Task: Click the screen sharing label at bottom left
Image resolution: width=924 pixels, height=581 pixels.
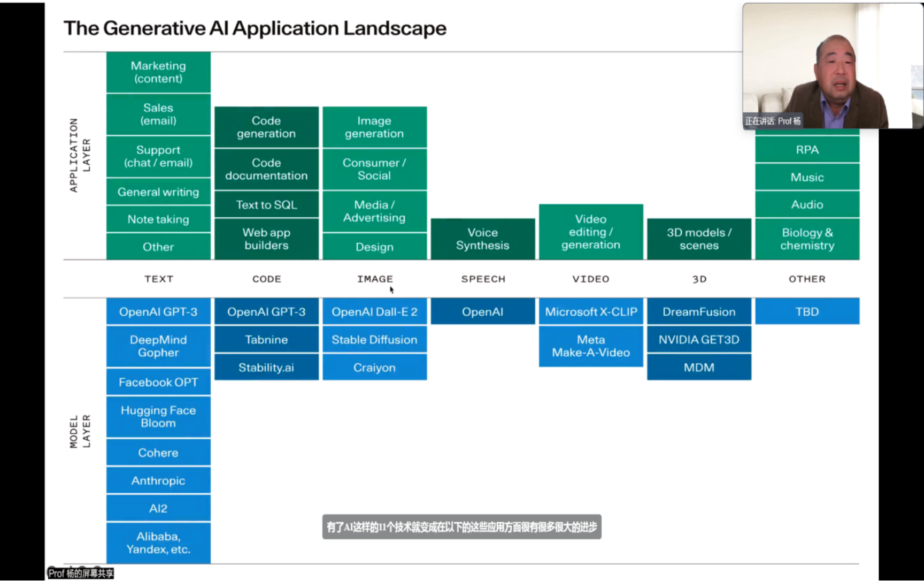Action: (x=81, y=574)
